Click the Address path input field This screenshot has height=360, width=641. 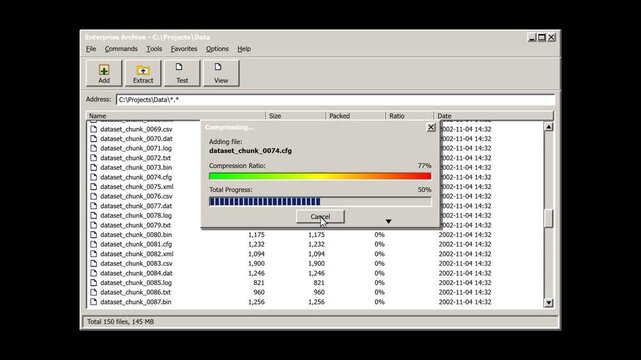tap(335, 100)
